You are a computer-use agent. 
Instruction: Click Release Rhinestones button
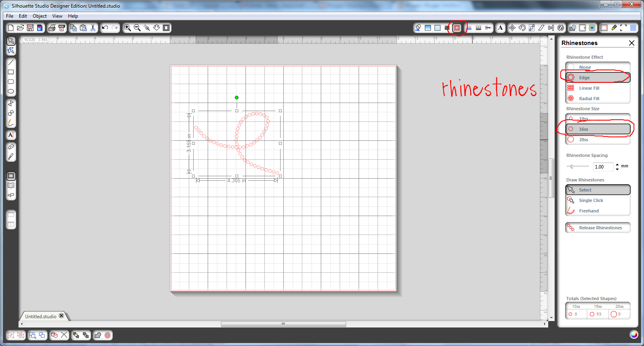pyautogui.click(x=598, y=228)
